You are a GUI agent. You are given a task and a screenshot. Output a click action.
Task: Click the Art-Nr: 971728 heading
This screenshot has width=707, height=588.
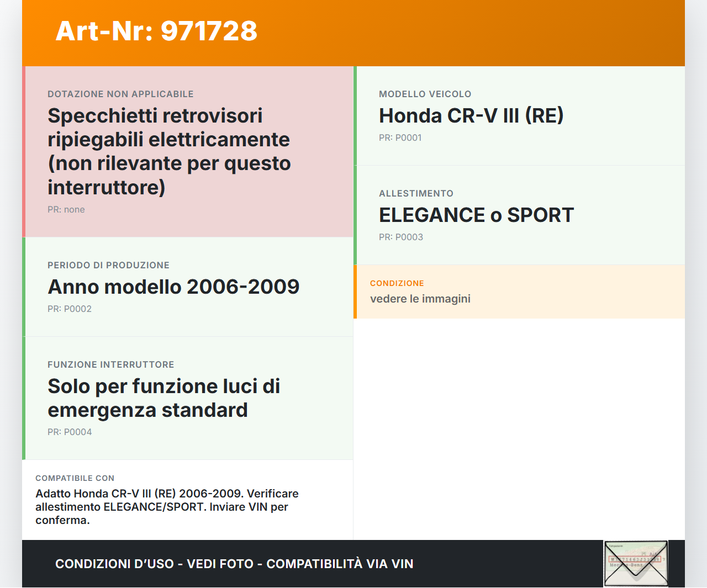click(156, 31)
